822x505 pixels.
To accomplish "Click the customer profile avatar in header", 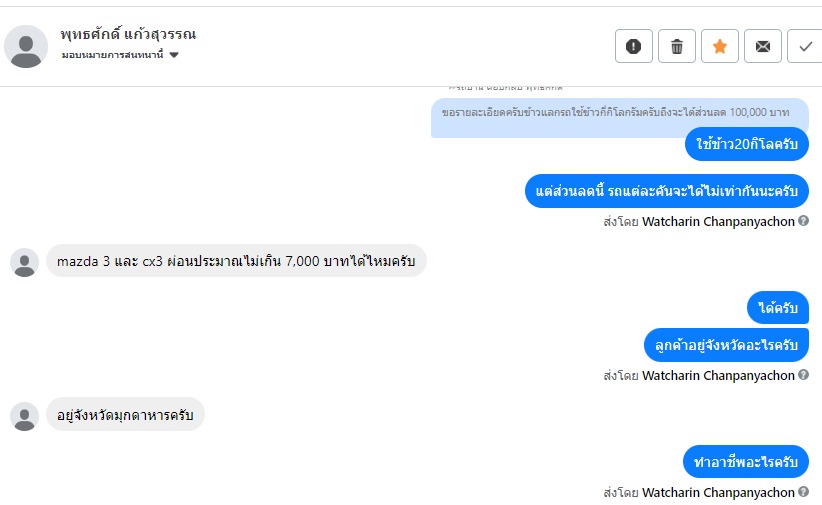I will point(26,46).
